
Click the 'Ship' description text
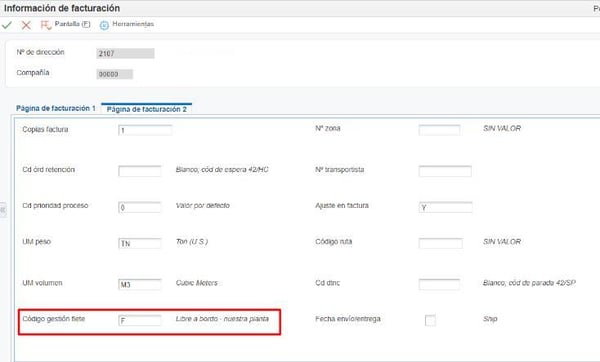click(490, 319)
